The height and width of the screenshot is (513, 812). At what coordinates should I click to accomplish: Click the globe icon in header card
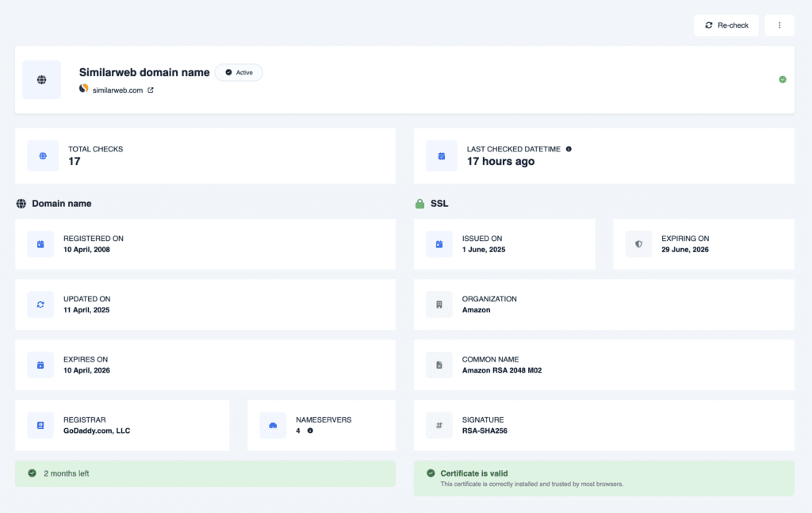pos(41,80)
